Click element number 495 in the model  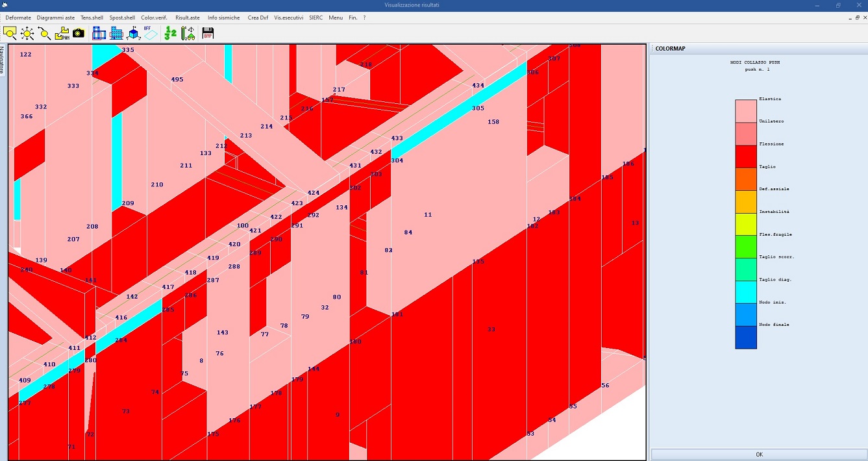click(177, 80)
